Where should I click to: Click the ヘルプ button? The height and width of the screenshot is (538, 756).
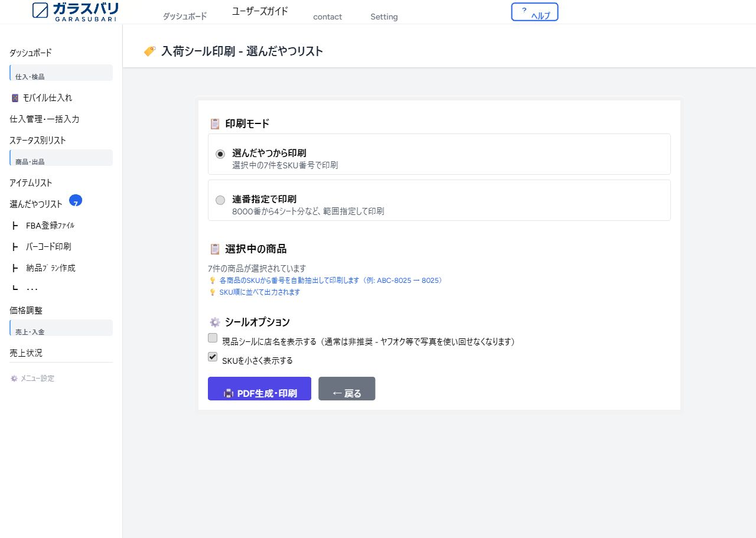click(534, 11)
